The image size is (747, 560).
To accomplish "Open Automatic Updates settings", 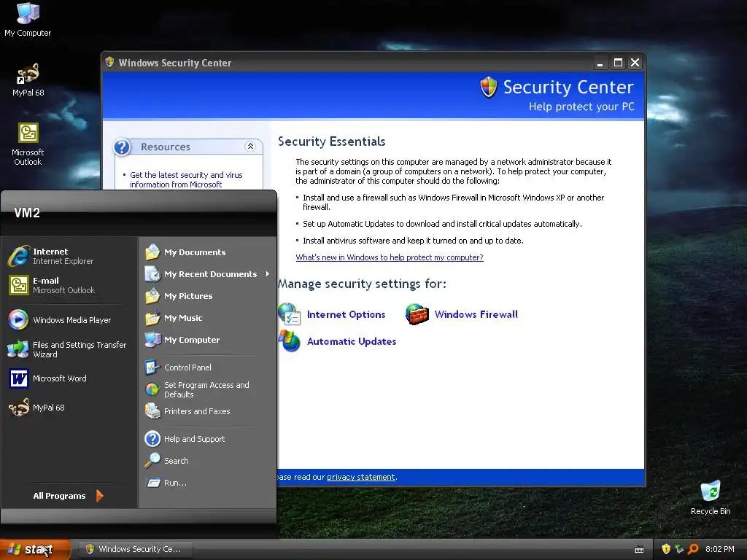I will point(338,341).
